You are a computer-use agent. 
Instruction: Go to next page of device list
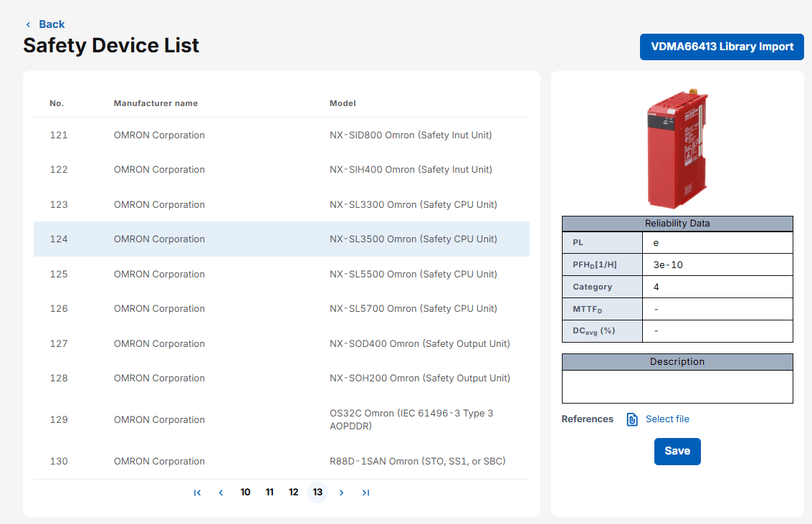[x=341, y=492]
